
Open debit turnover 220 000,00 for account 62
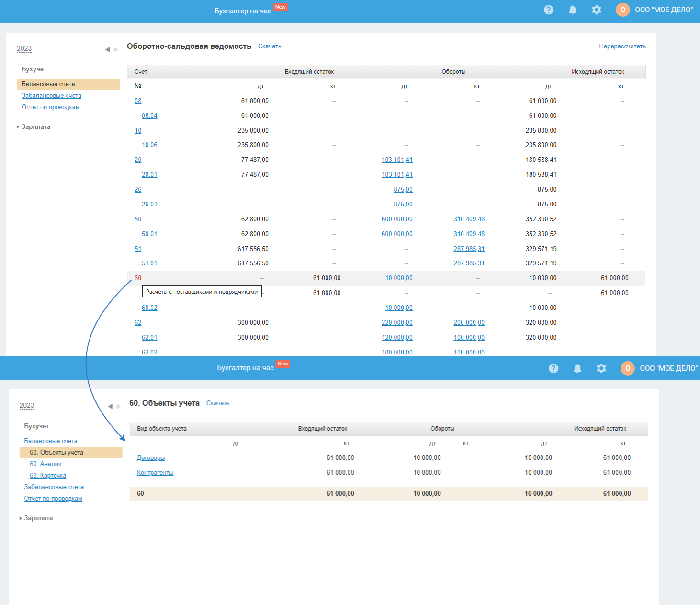(397, 323)
